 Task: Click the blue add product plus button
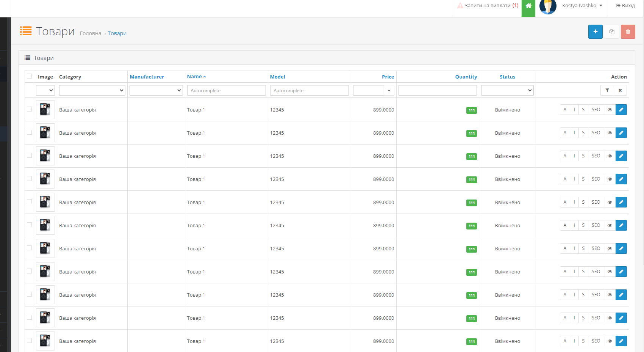click(595, 32)
